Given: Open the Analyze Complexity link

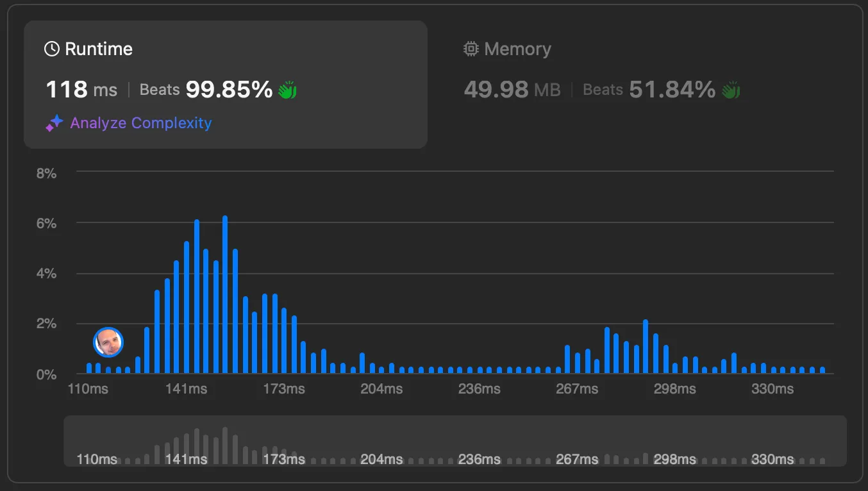Looking at the screenshot, I should point(140,123).
